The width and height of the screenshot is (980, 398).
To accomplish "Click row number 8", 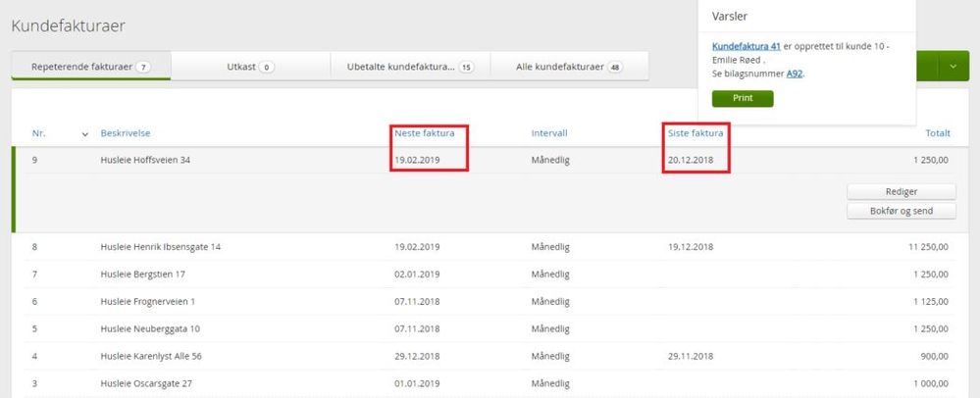I will (35, 247).
